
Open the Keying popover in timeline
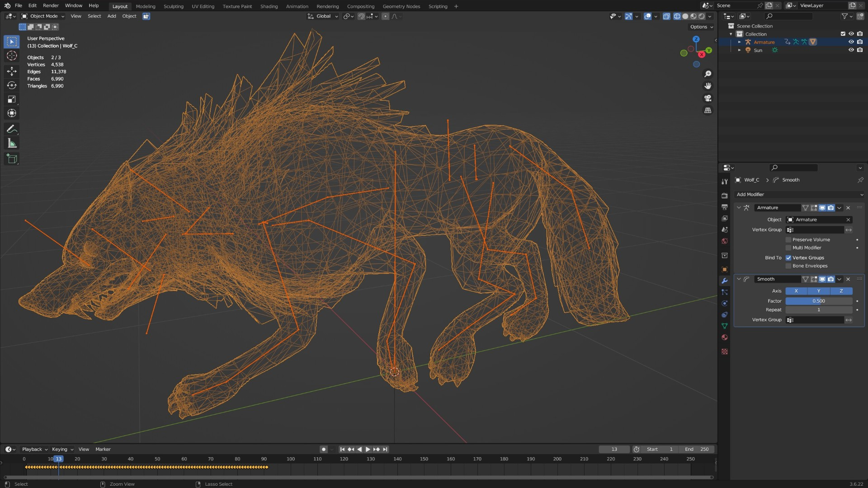click(62, 450)
